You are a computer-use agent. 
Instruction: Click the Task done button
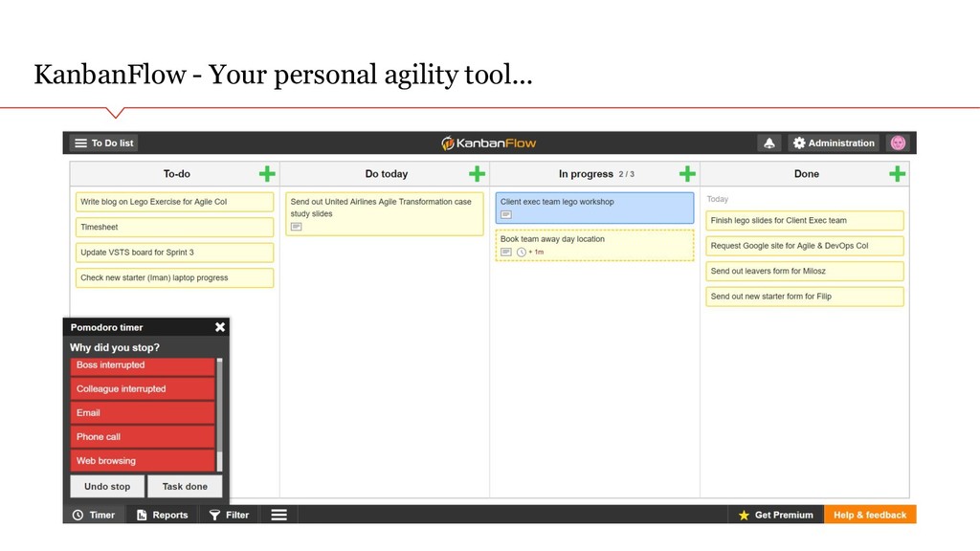(185, 486)
